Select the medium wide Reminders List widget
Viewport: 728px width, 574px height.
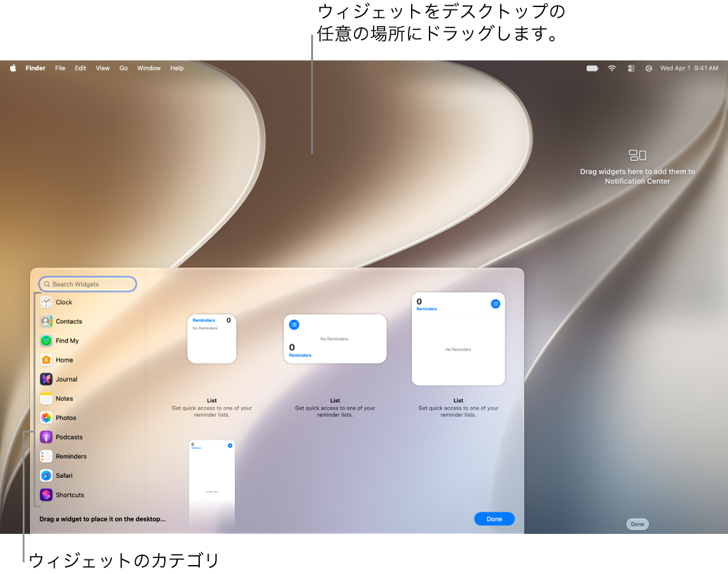[x=335, y=339]
